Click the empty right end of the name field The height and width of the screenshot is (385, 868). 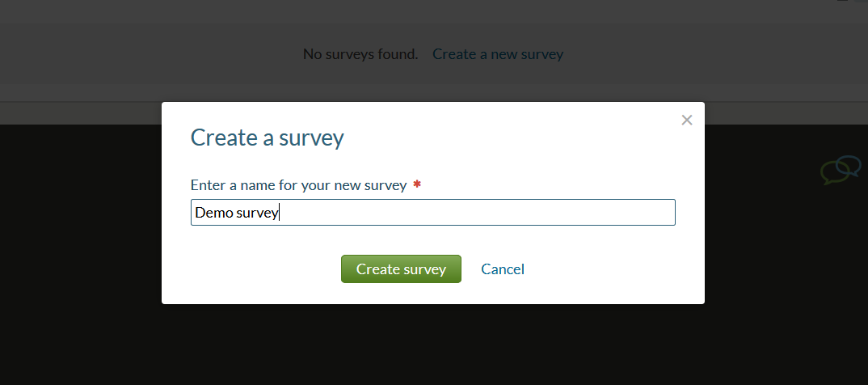609,212
